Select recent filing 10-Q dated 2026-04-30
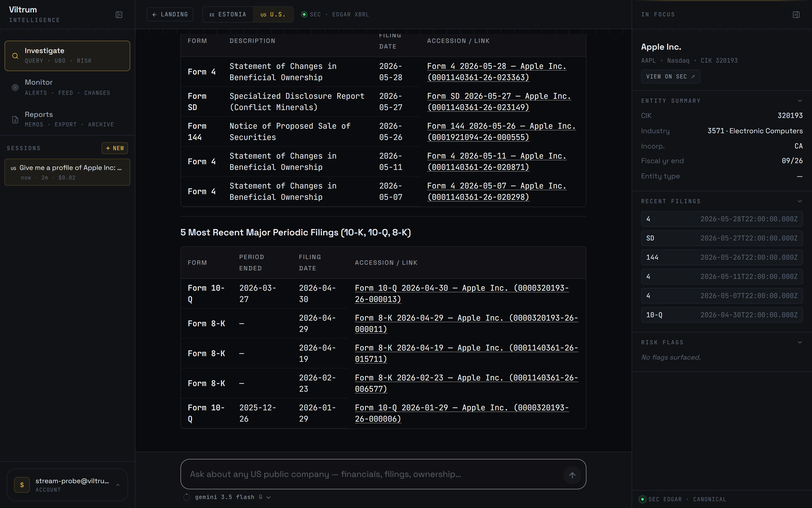Image resolution: width=812 pixels, height=508 pixels. coord(722,315)
